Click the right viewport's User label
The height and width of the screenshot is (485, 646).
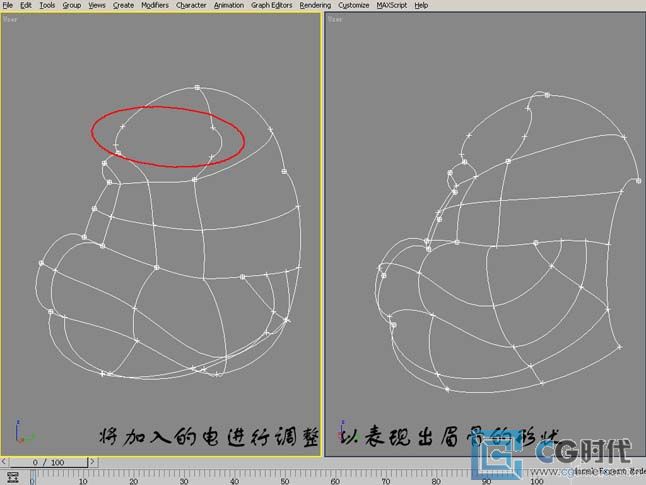point(335,19)
